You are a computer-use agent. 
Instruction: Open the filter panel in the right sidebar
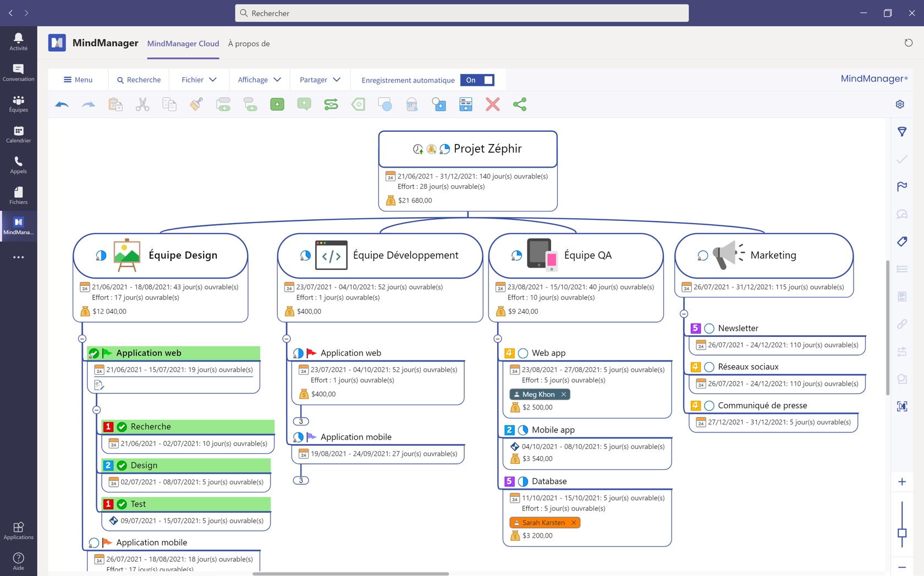(902, 132)
